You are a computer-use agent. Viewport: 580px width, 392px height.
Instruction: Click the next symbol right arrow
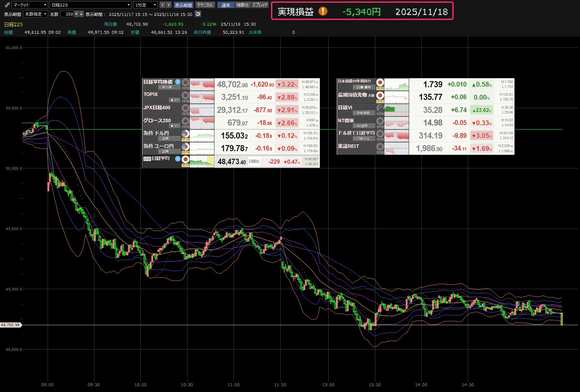click(x=169, y=5)
